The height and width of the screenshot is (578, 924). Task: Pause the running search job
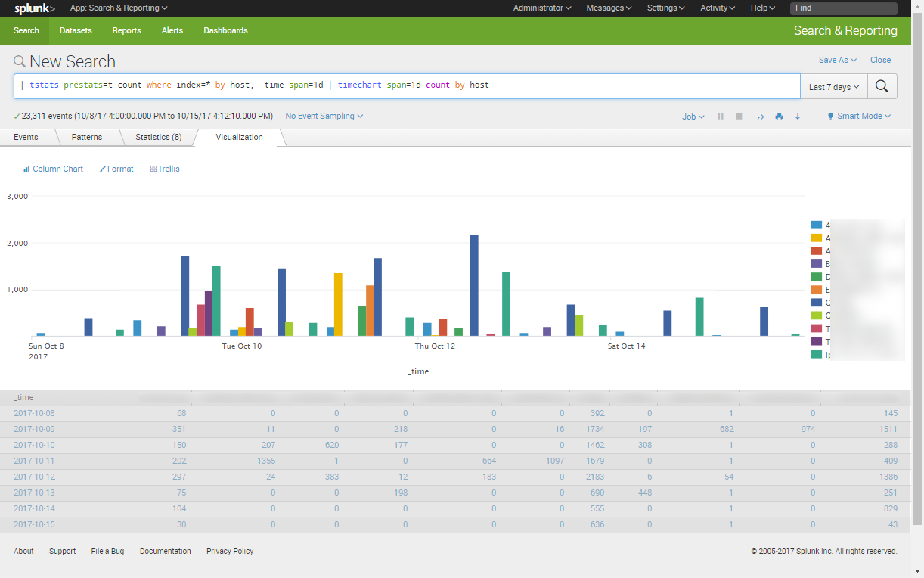[x=721, y=116]
